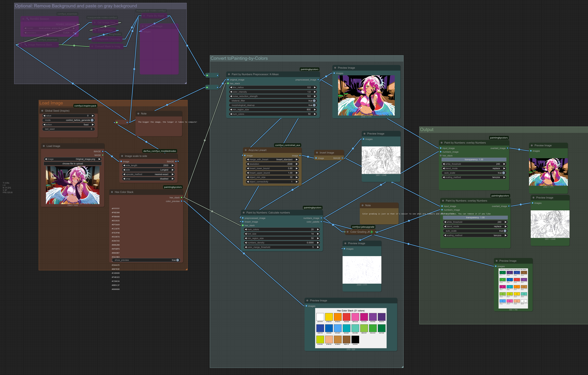588x375 pixels.
Task: Select the Convert toPainting-by-Colors group title
Action: [239, 58]
